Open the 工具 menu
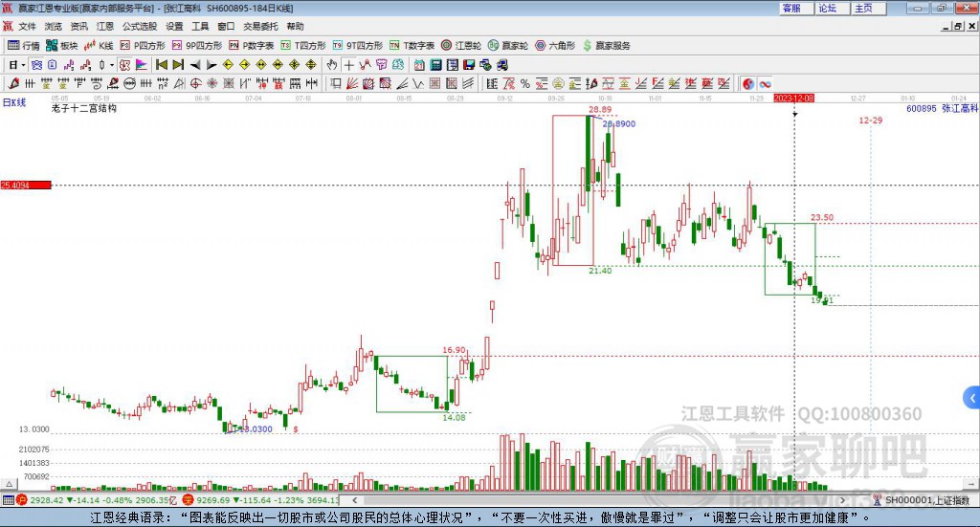This screenshot has height=527, width=980. (x=200, y=26)
